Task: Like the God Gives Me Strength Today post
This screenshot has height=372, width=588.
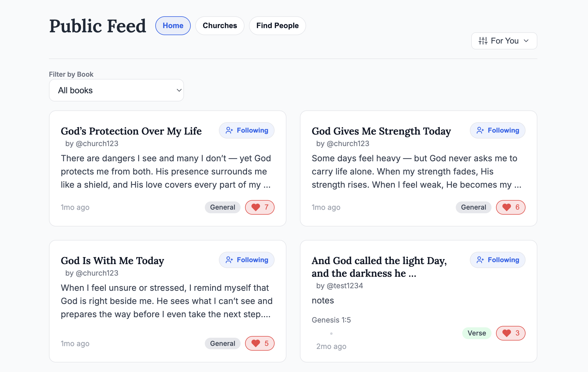Action: [507, 207]
